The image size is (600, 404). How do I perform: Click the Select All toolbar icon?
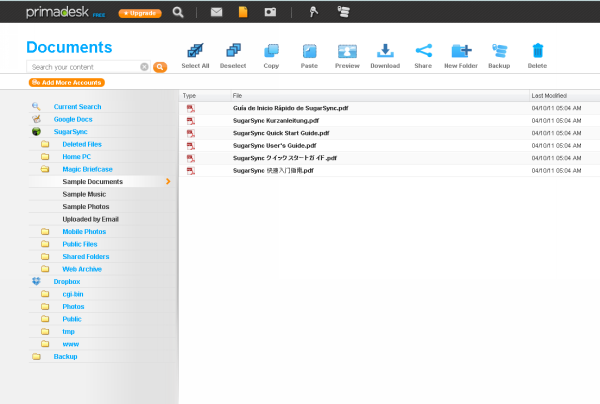click(195, 50)
